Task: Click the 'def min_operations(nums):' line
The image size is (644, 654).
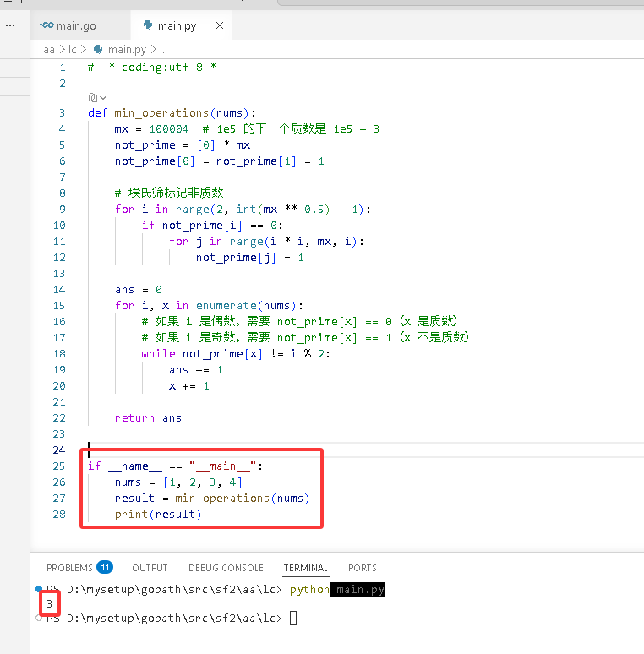Action: pos(172,113)
